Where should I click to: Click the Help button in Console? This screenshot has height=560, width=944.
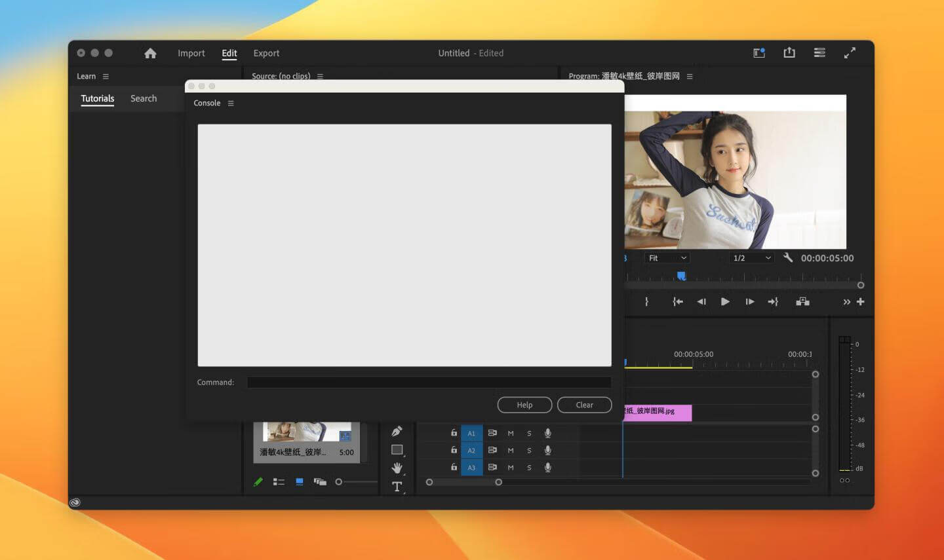pyautogui.click(x=524, y=405)
